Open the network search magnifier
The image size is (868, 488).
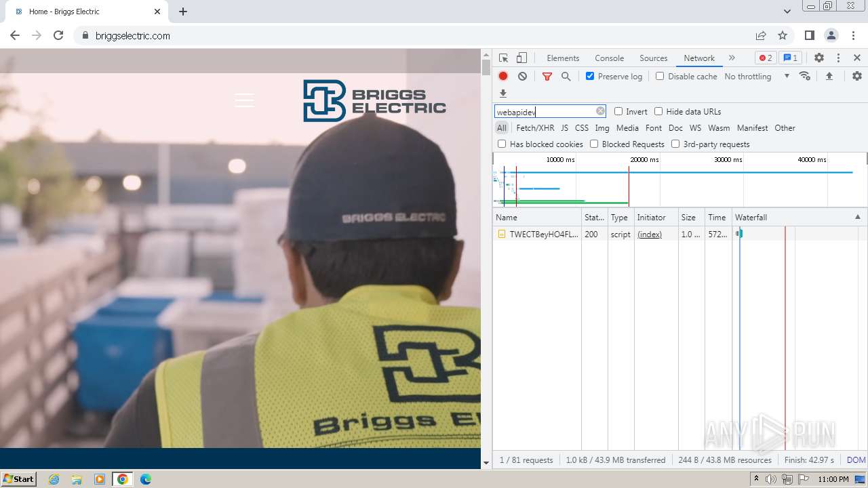[566, 77]
